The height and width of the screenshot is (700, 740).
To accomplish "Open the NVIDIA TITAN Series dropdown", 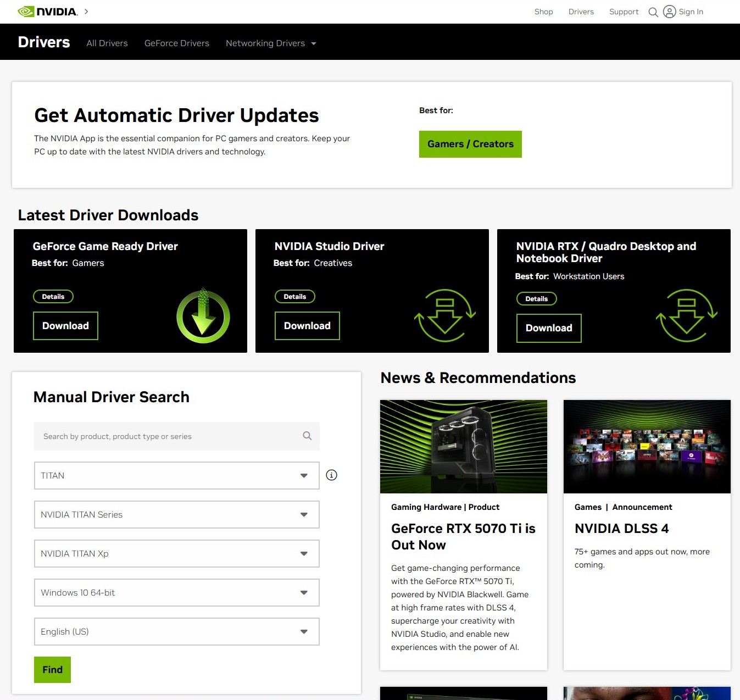I will point(177,514).
